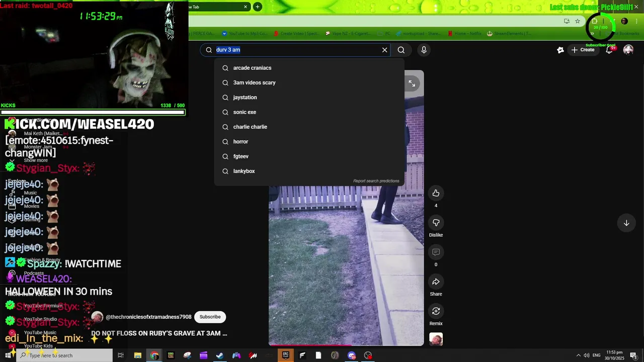Screen dimensions: 644x362
Task: Open the Short's comments
Action: click(436, 252)
